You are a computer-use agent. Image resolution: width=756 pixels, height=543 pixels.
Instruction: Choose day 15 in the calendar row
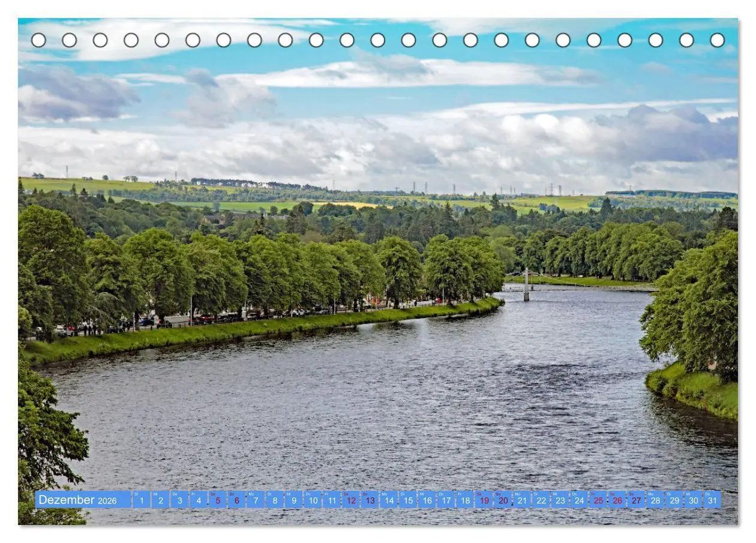click(x=408, y=500)
